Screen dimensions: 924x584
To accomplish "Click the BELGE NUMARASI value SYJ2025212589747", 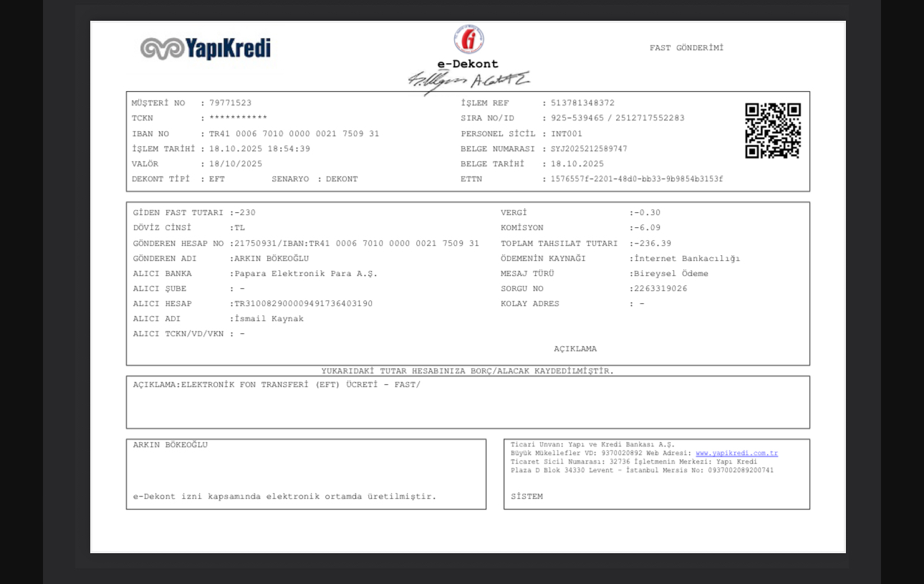I will point(589,149).
